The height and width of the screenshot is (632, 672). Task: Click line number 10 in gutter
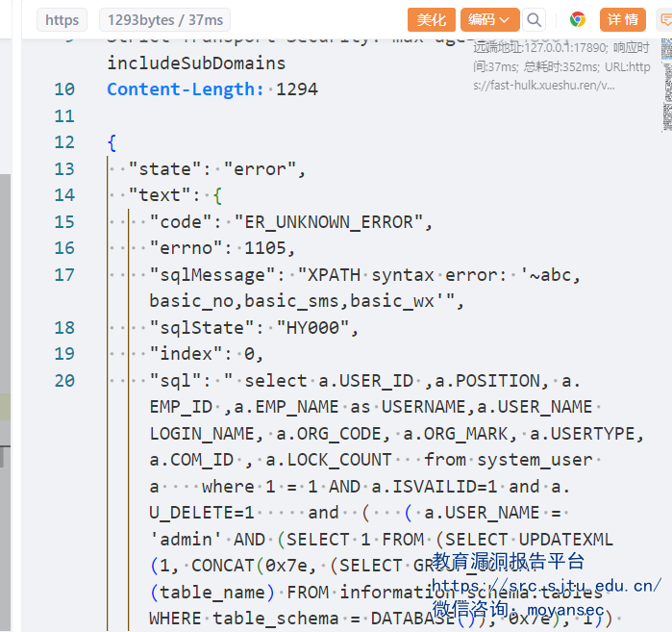64,89
